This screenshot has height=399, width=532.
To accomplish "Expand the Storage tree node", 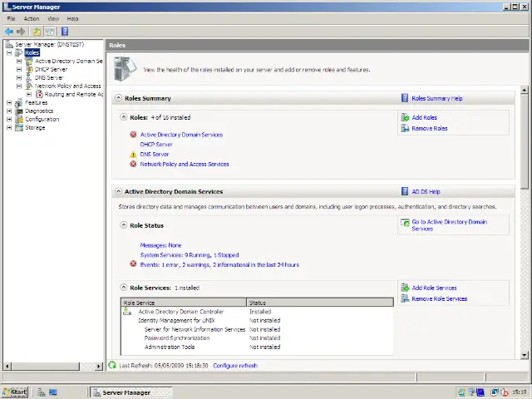I will click(x=9, y=127).
